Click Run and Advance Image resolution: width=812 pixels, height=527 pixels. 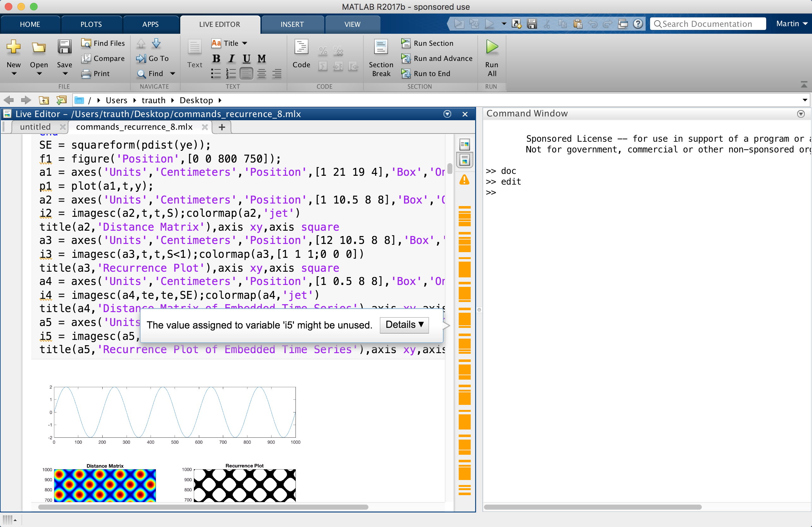coord(443,58)
